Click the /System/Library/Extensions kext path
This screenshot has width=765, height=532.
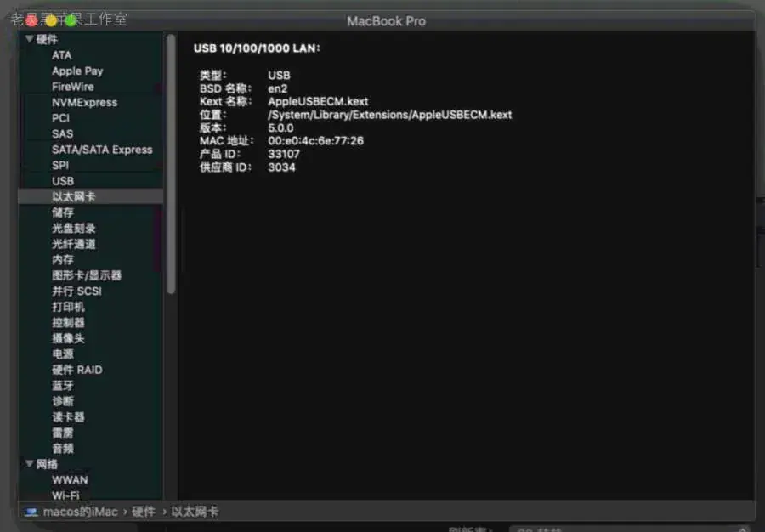click(390, 115)
